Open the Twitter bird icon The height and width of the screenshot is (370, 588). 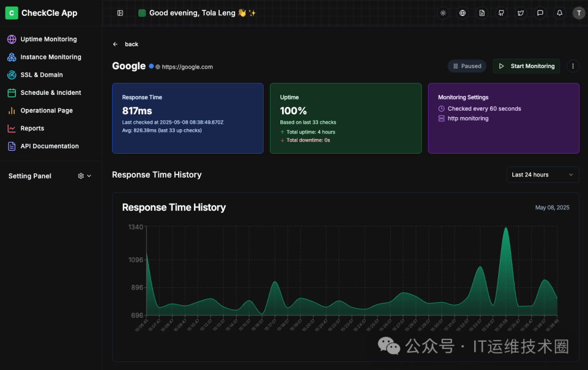pos(521,13)
